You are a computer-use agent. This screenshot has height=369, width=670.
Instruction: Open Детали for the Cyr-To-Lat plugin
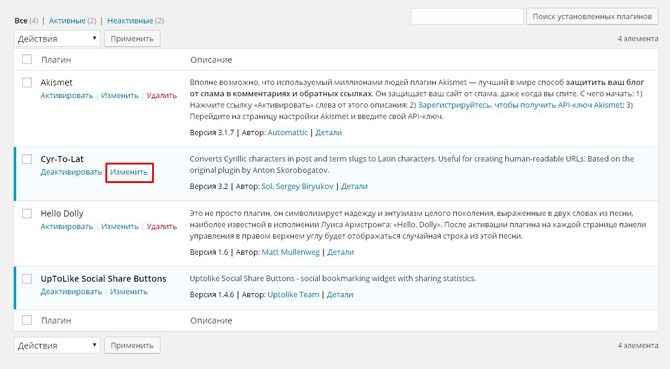(354, 186)
